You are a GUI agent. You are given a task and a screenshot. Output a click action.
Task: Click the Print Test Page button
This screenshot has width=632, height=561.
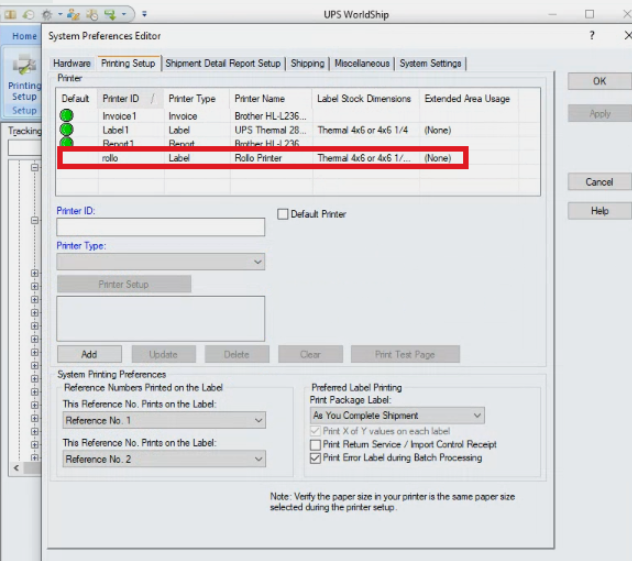click(405, 354)
